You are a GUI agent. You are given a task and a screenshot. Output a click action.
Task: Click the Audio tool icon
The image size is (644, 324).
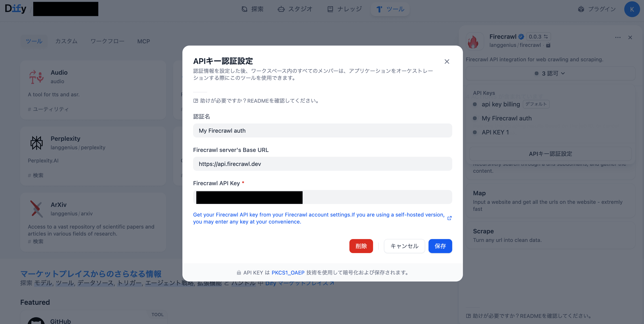(x=37, y=77)
